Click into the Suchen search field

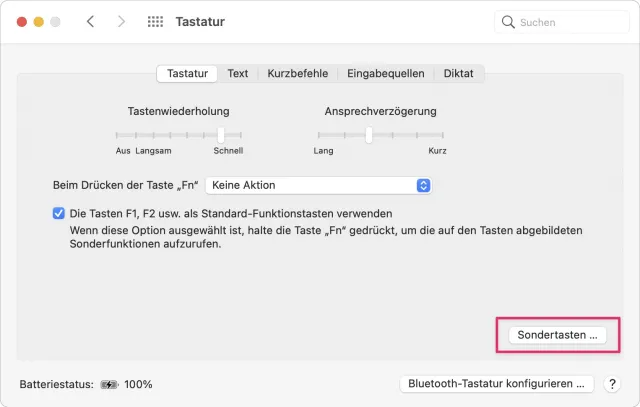pos(565,22)
